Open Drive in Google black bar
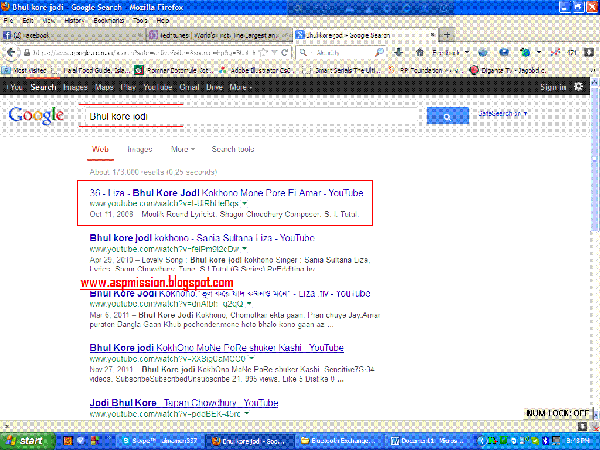The image size is (600, 450). click(214, 87)
